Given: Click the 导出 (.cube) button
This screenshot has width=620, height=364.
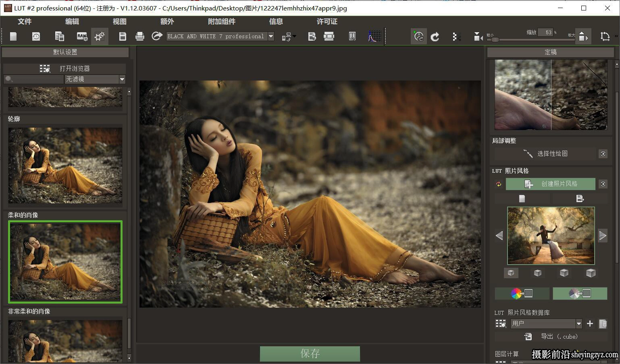Looking at the screenshot, I should (x=551, y=336).
